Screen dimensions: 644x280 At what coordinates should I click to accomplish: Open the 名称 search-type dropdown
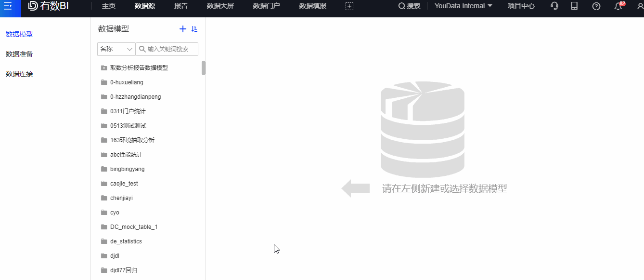pyautogui.click(x=116, y=49)
